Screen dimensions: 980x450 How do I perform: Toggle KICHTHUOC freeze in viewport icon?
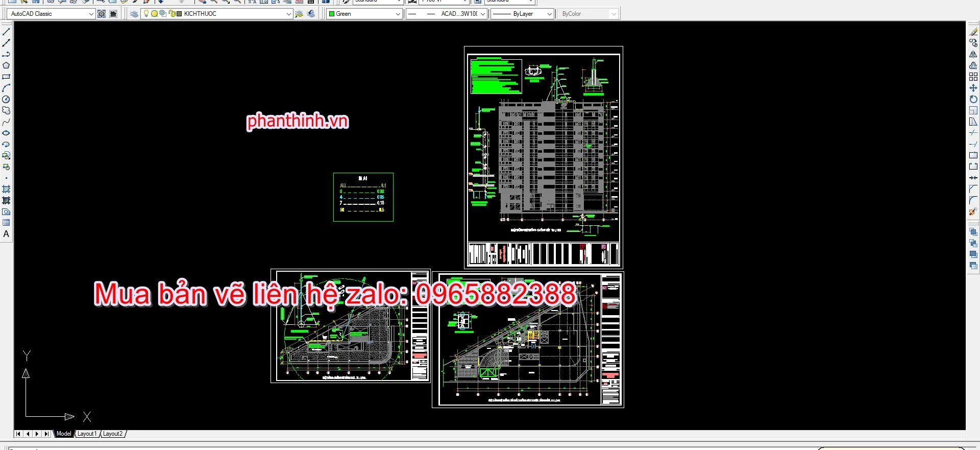point(162,14)
